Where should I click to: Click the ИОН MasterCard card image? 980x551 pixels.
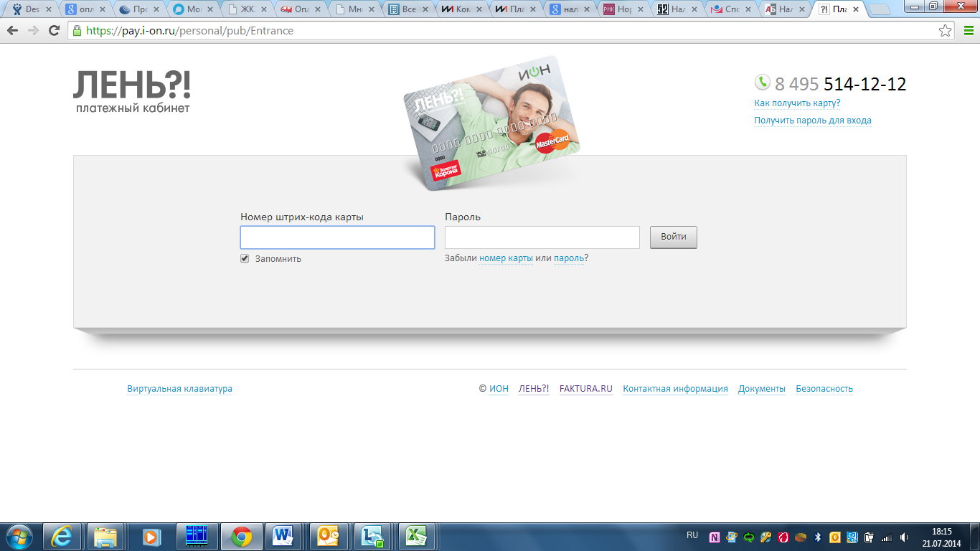tap(491, 123)
